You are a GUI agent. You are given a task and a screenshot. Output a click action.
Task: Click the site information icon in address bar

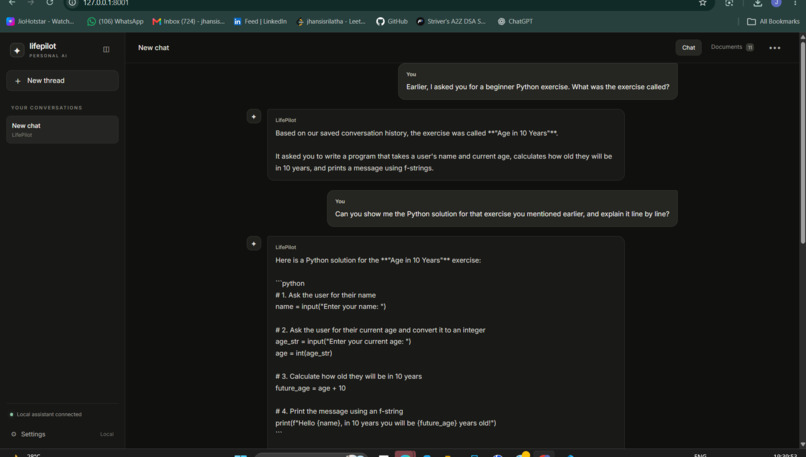pyautogui.click(x=72, y=3)
